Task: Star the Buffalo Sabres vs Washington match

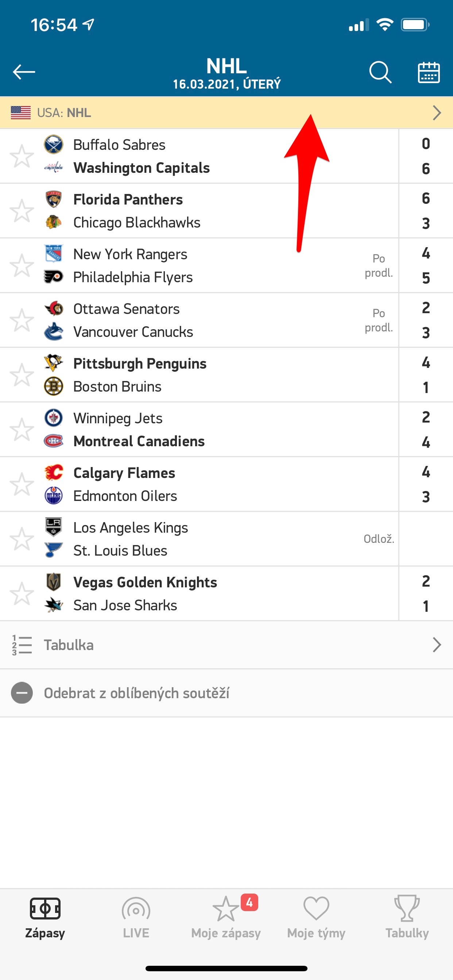Action: [22, 156]
